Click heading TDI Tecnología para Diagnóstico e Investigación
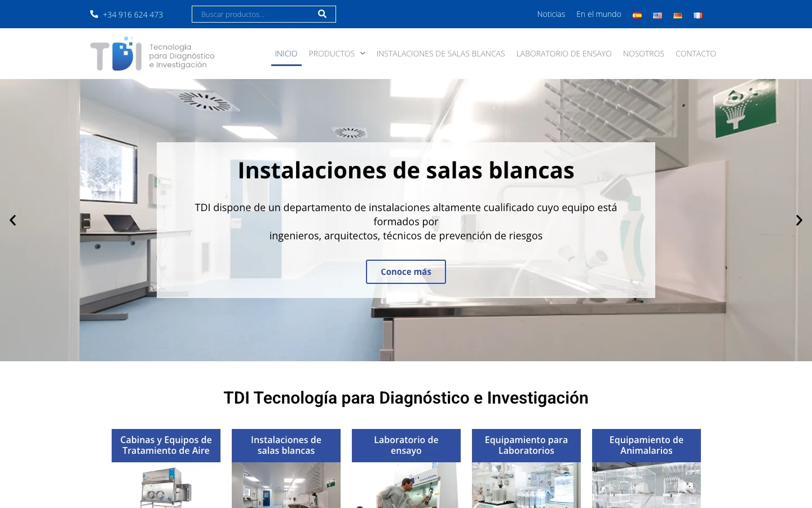Screen dimensions: 812x508 pyautogui.click(x=406, y=398)
